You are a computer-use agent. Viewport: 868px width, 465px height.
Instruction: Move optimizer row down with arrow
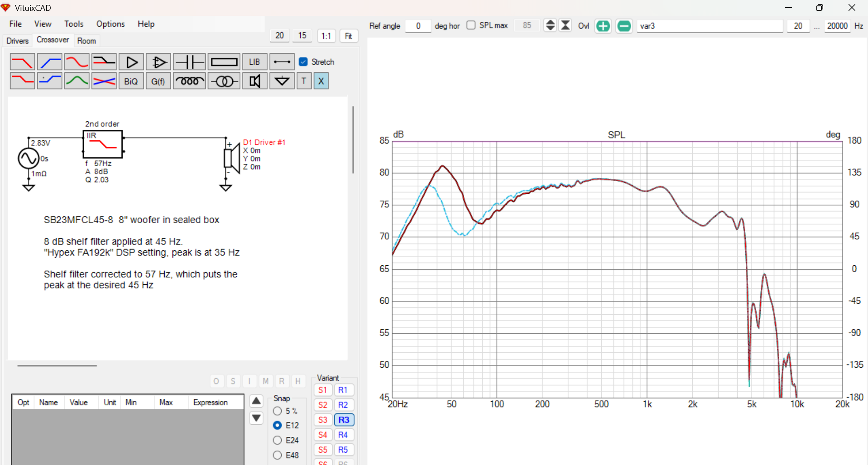point(256,418)
